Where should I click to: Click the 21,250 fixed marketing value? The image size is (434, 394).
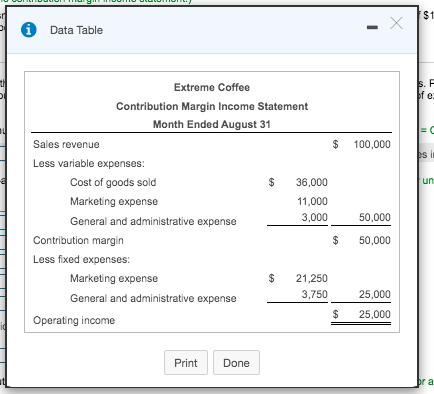(312, 278)
